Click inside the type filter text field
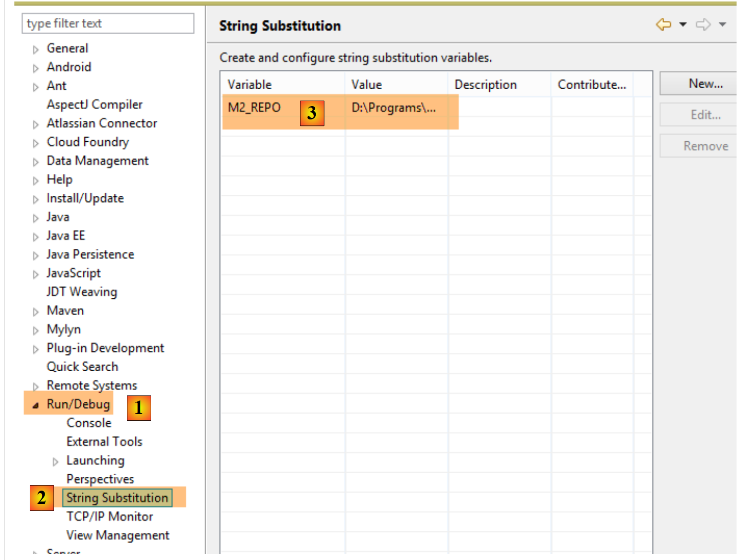744x560 pixels. 108,23
